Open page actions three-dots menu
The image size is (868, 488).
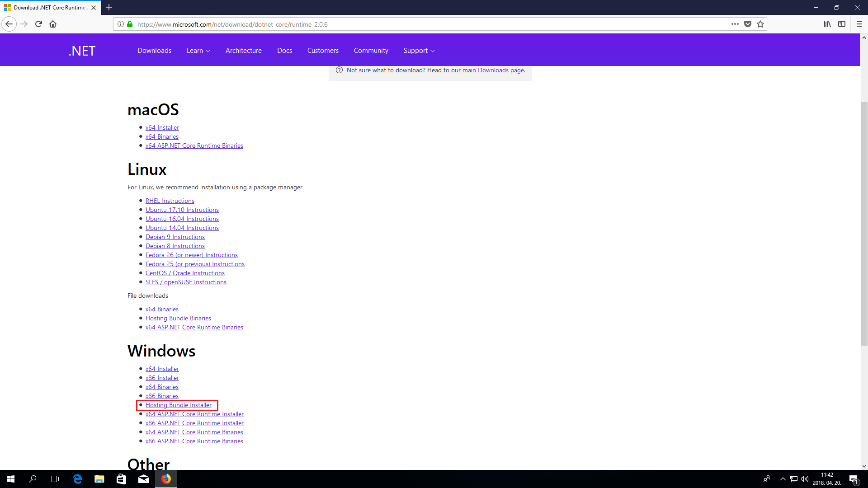(x=735, y=24)
